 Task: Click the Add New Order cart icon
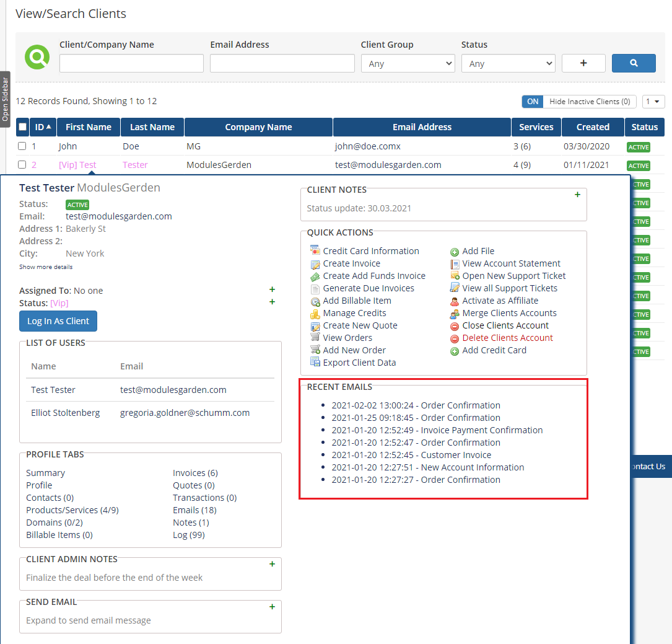315,350
